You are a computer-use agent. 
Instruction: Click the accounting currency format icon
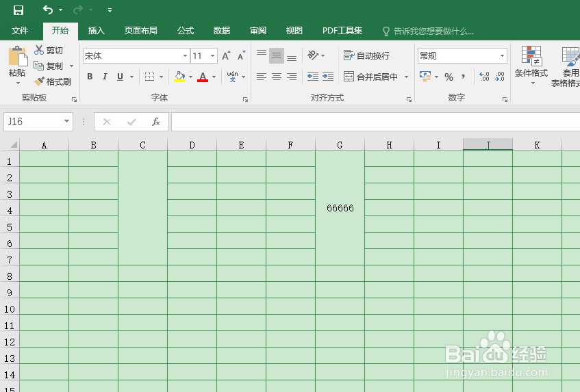point(425,77)
